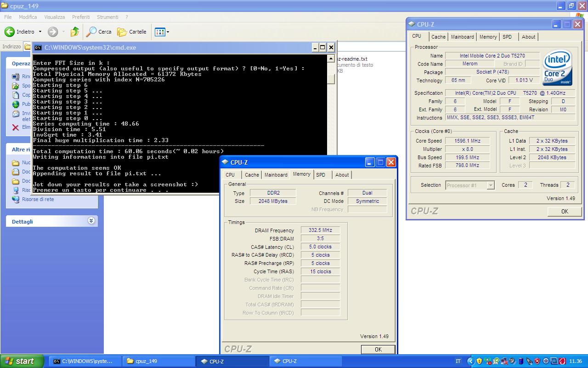Viewport: 588px width, 368px height.
Task: Click the Altre risorse panel header
Action: point(52,149)
